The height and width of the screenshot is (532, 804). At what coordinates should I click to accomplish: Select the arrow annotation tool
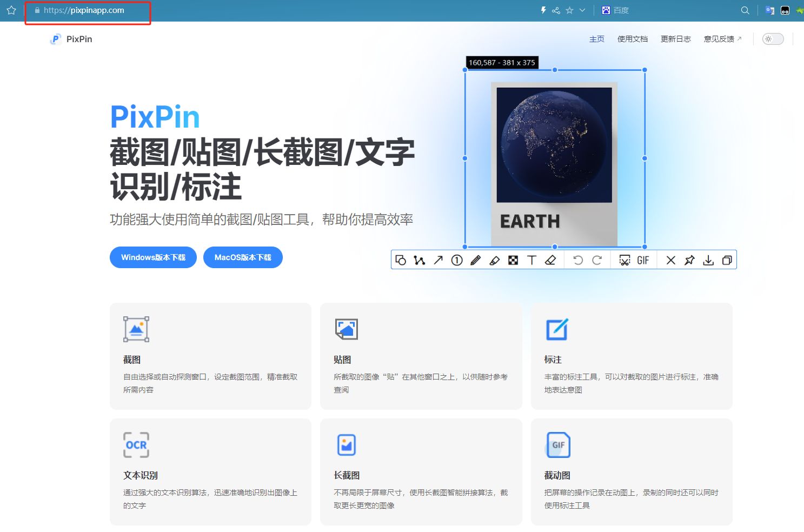[438, 260]
